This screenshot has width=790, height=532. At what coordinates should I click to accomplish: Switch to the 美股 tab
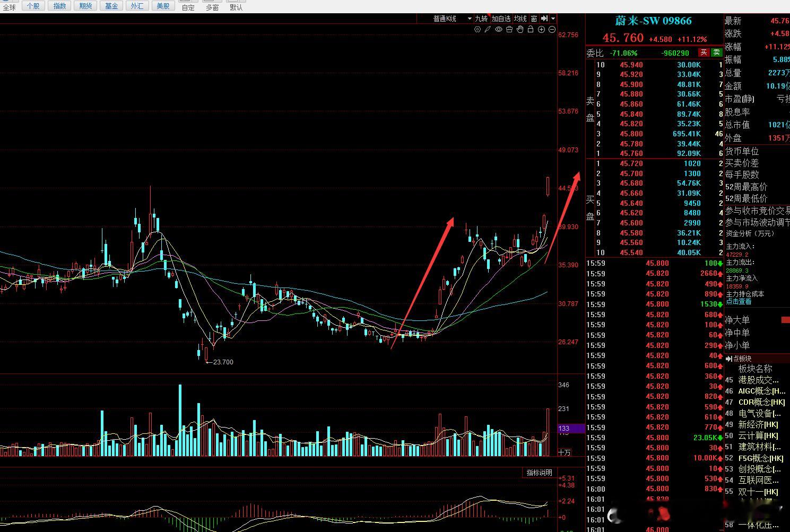(x=163, y=6)
